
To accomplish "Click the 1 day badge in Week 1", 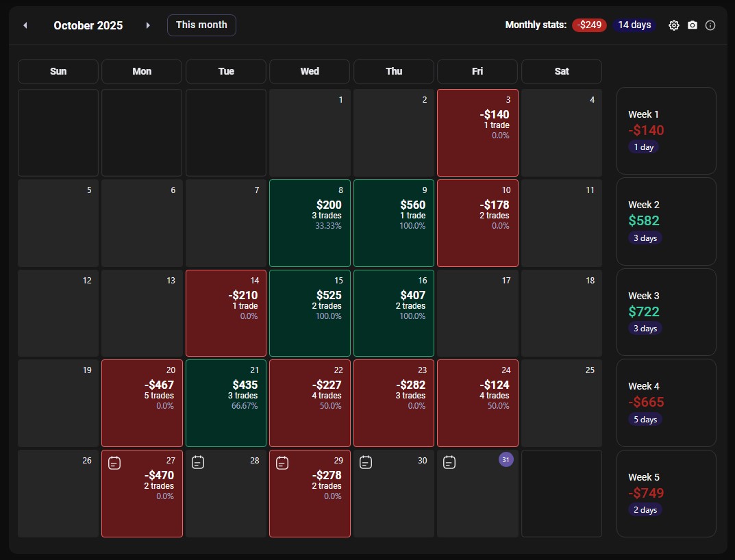I will [644, 147].
